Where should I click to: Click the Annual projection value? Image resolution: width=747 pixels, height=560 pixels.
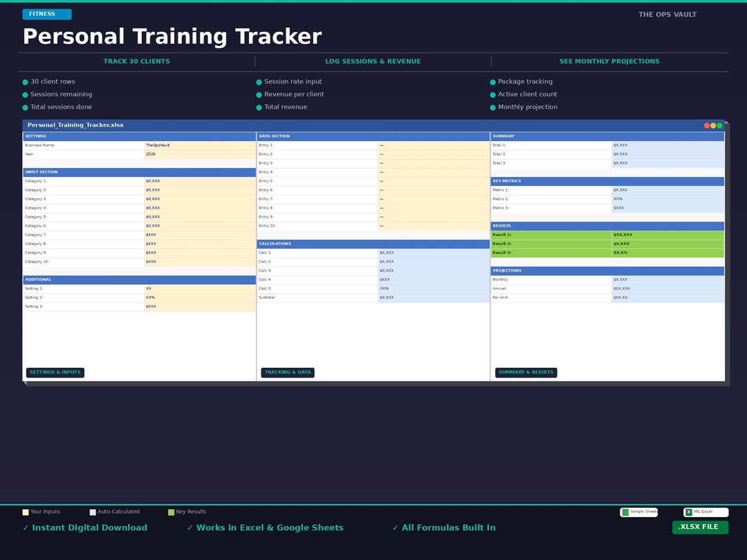point(668,288)
